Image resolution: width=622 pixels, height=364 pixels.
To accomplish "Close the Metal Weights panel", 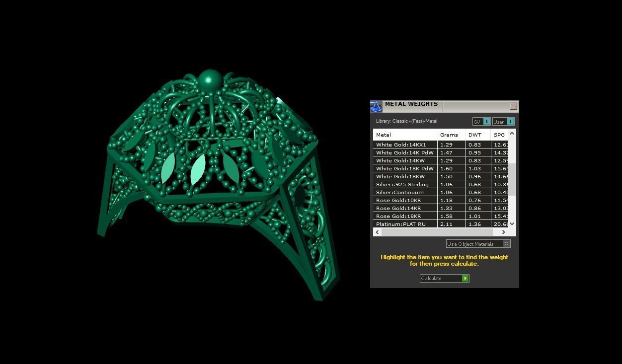I will pos(513,106).
